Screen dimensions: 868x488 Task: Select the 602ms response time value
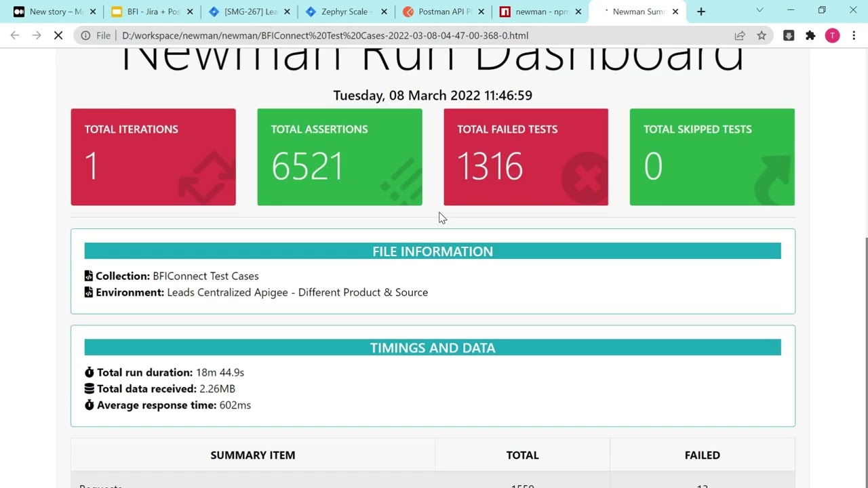pyautogui.click(x=235, y=405)
